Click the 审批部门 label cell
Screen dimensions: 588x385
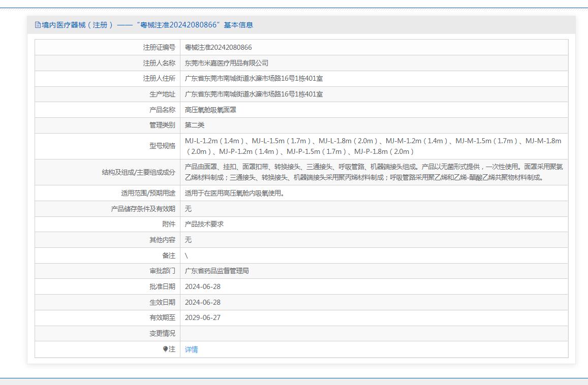click(108, 271)
